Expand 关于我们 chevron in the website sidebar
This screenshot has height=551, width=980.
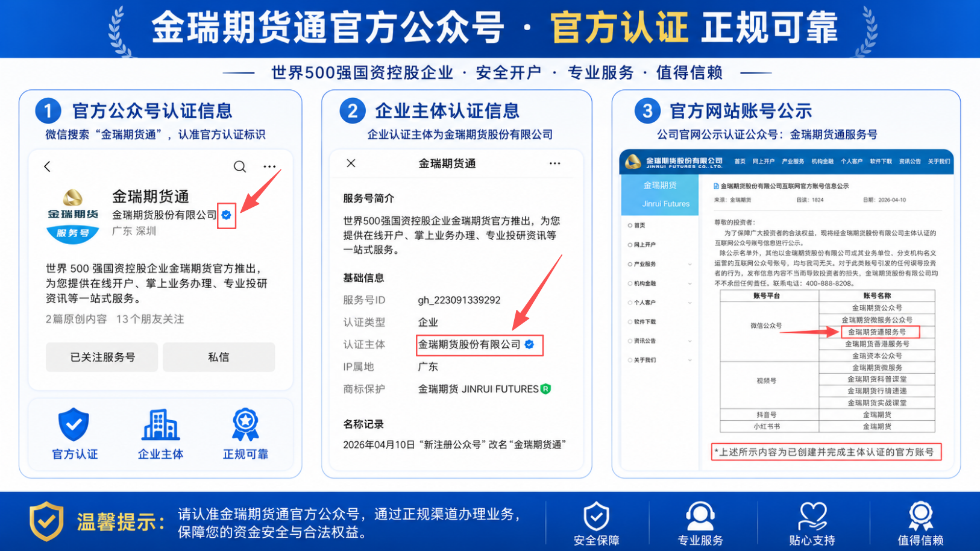(x=690, y=360)
